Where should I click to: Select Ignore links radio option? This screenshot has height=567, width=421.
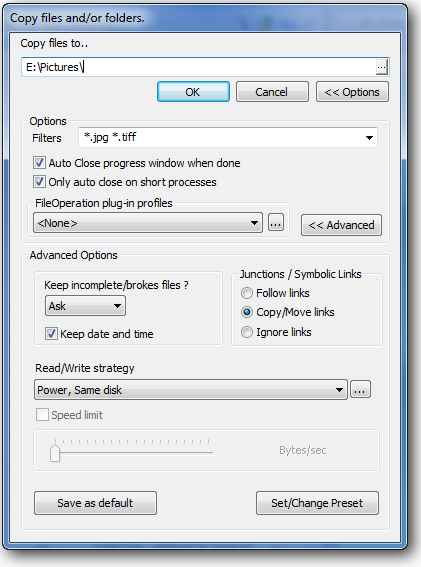pyautogui.click(x=247, y=332)
